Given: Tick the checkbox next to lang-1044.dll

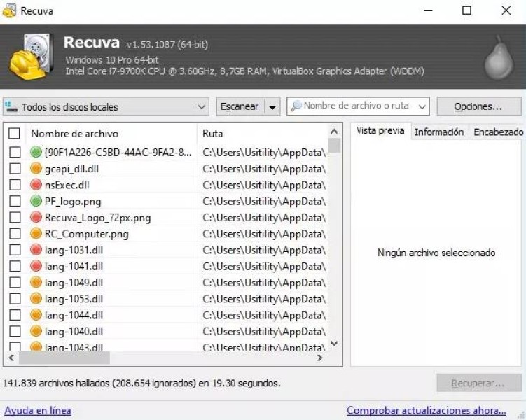Looking at the screenshot, I should point(14,315).
